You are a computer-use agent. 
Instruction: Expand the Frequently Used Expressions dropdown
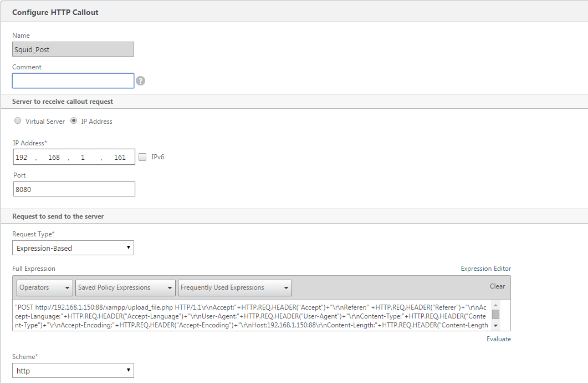pyautogui.click(x=235, y=287)
